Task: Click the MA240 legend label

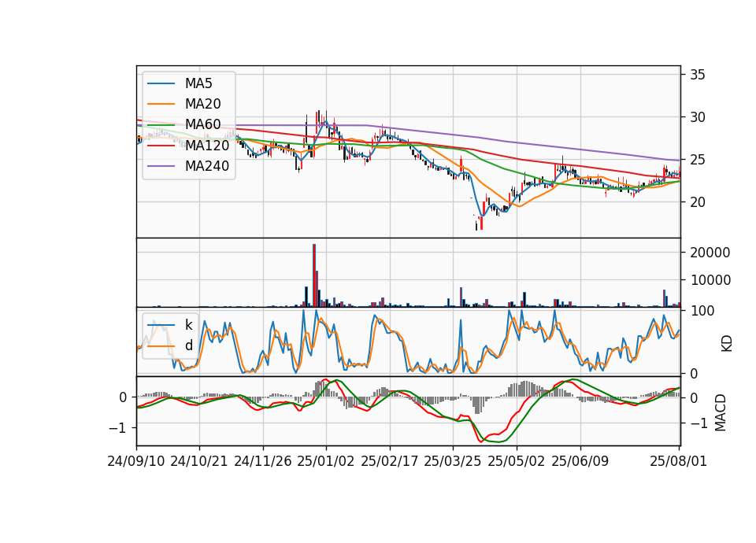Action: [207, 166]
